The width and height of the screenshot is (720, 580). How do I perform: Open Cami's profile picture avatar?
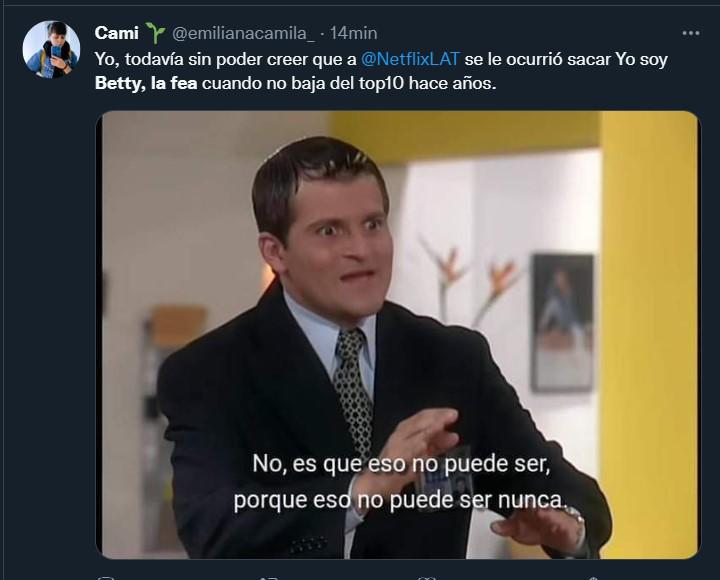[51, 49]
